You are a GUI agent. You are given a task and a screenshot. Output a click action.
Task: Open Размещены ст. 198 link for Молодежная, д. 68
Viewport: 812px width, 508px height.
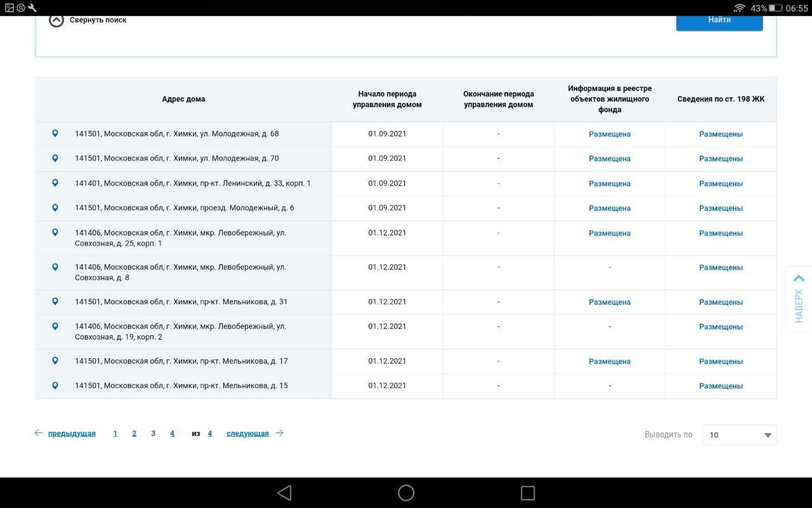point(721,134)
